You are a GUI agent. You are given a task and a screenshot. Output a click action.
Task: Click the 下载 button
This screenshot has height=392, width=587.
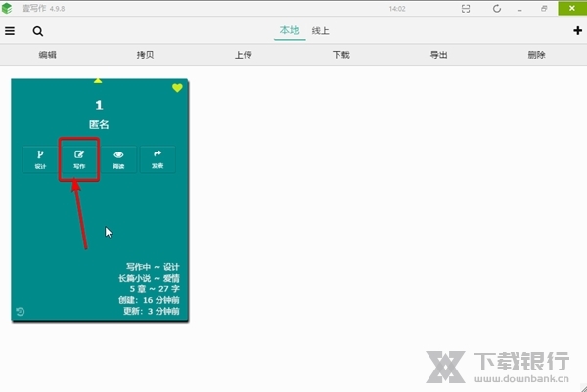coord(341,56)
